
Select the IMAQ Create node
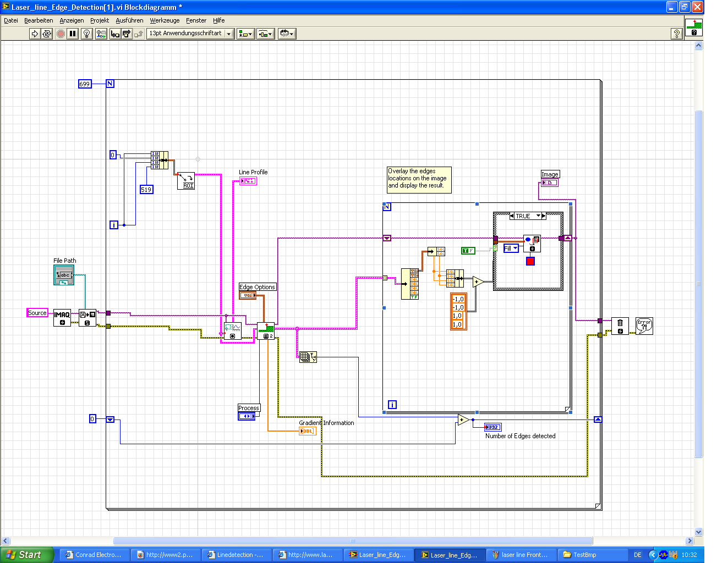pyautogui.click(x=62, y=318)
